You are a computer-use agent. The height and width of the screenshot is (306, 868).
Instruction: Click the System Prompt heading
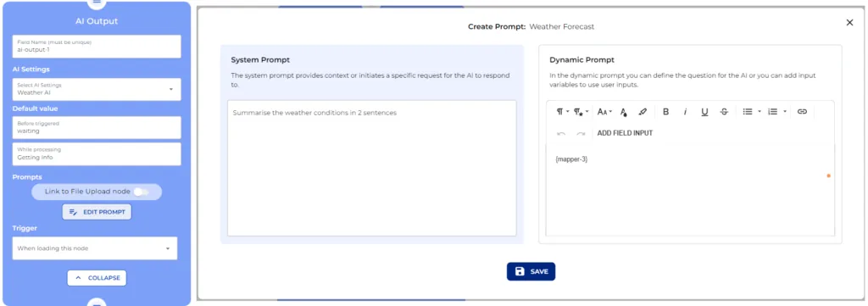[260, 60]
